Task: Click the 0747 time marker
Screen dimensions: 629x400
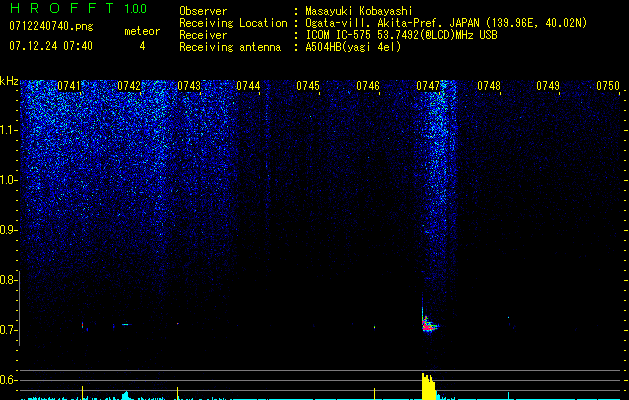Action: 428,86
